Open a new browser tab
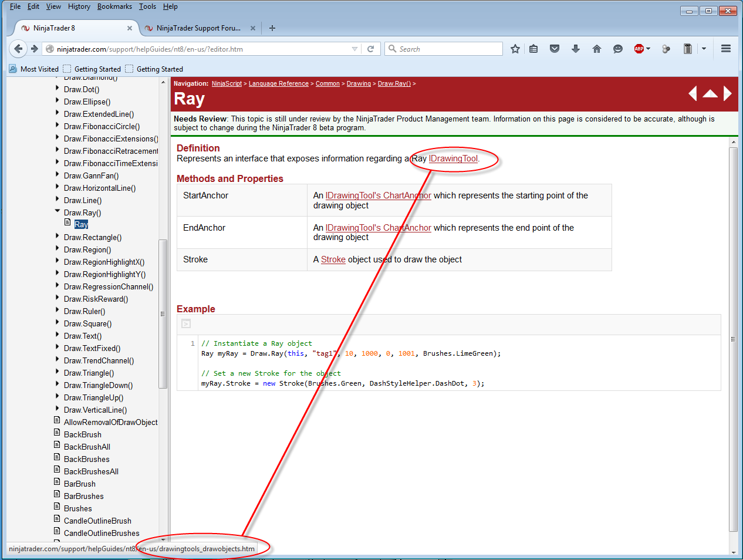 pyautogui.click(x=272, y=28)
